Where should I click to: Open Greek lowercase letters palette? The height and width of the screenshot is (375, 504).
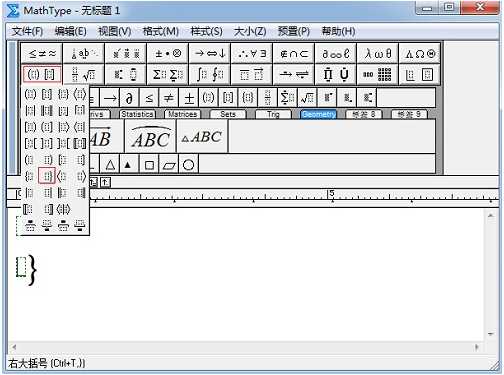(378, 53)
